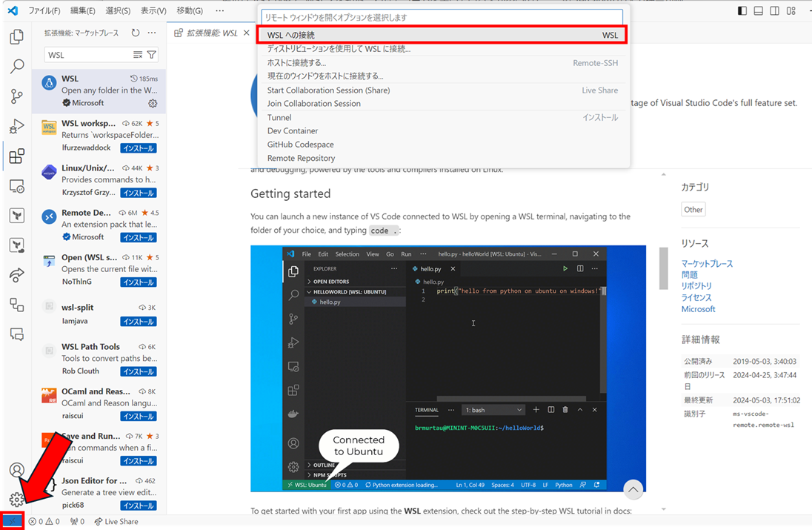This screenshot has width=812, height=530.
Task: Open the Manage gear in activity bar
Action: tap(16, 500)
